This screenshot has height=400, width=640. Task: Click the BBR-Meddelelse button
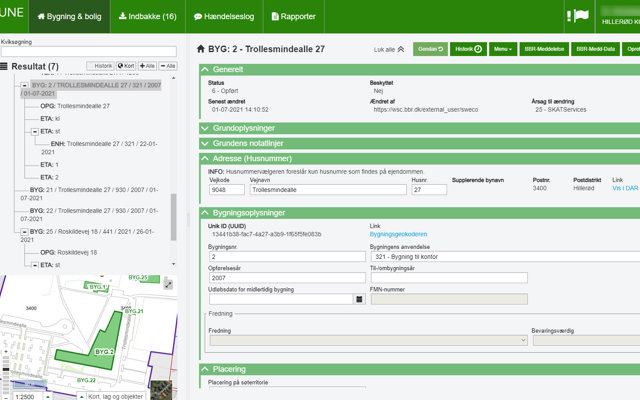tap(545, 48)
